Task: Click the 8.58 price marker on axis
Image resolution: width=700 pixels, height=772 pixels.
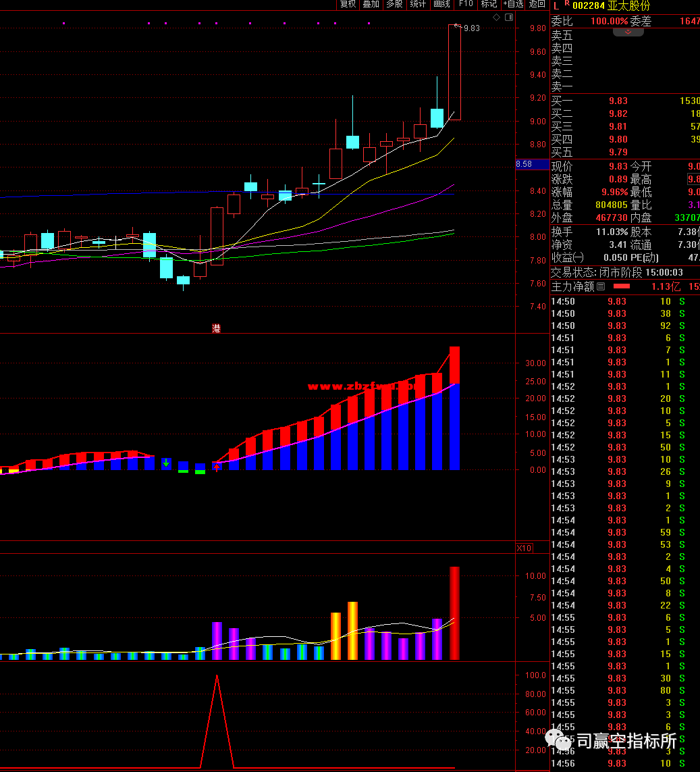Action: click(524, 164)
